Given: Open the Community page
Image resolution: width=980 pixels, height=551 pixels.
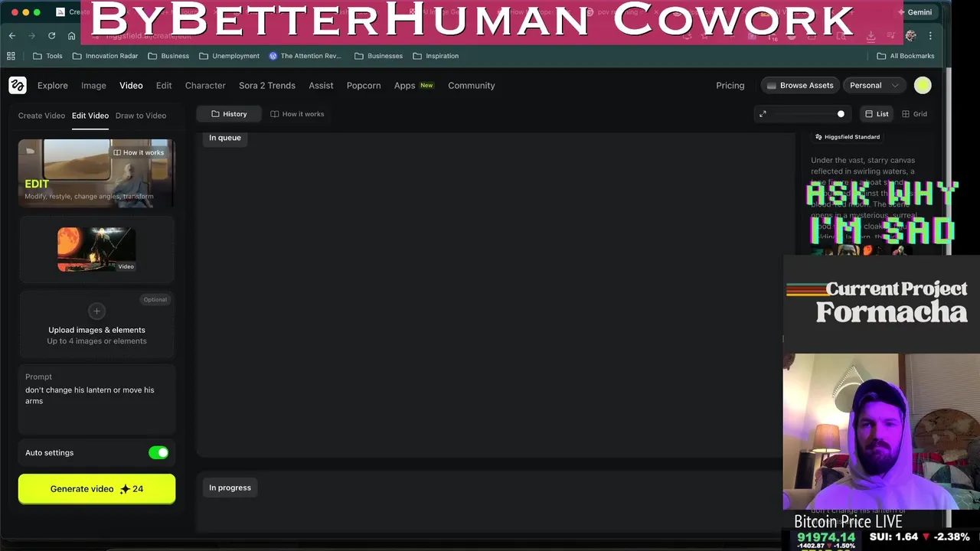Looking at the screenshot, I should (x=472, y=86).
